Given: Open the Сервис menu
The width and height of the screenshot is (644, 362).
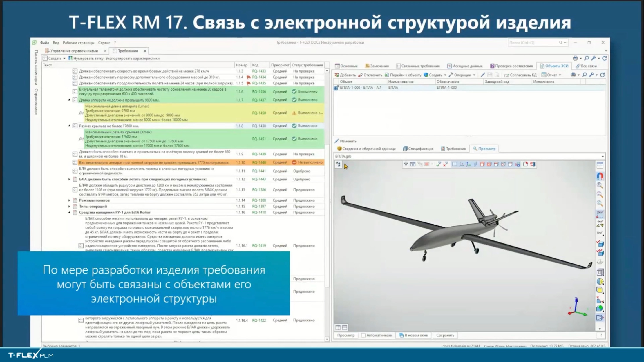Looking at the screenshot, I should coord(104,43).
